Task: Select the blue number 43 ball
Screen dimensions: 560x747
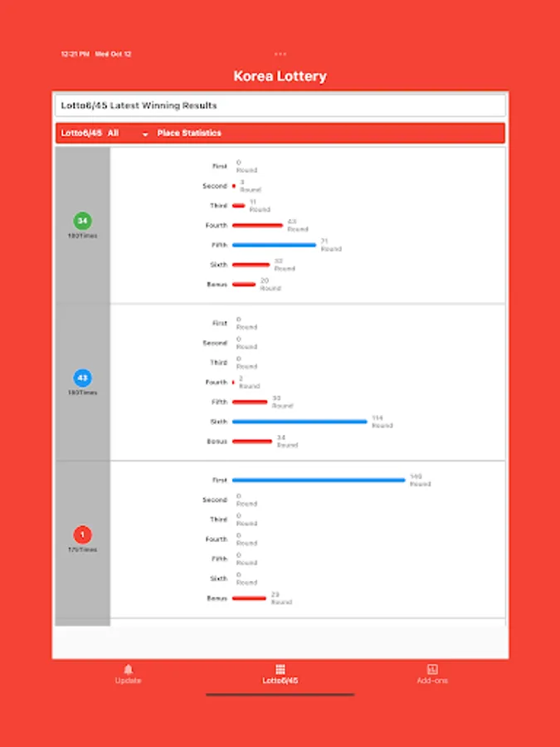Action: pos(82,378)
